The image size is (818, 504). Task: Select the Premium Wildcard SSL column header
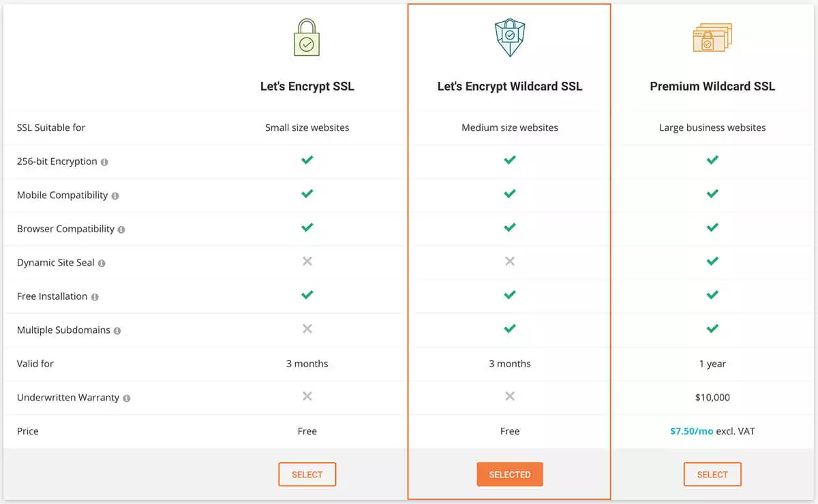pos(712,86)
